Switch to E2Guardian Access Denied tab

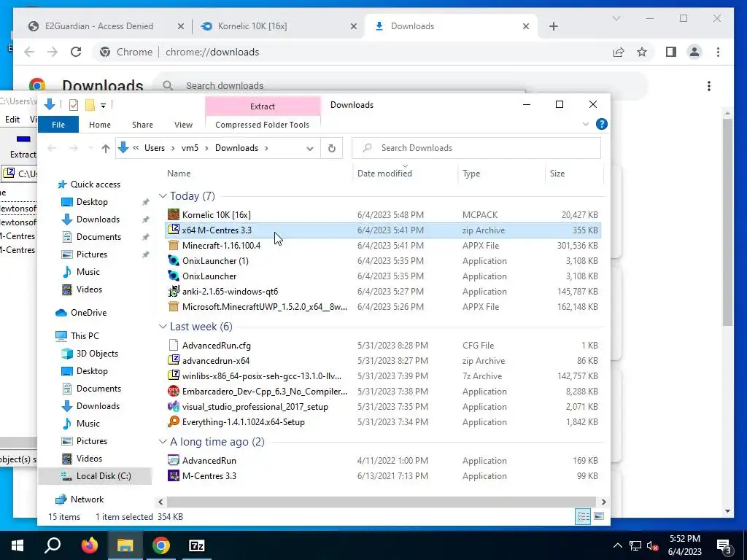pyautogui.click(x=99, y=26)
